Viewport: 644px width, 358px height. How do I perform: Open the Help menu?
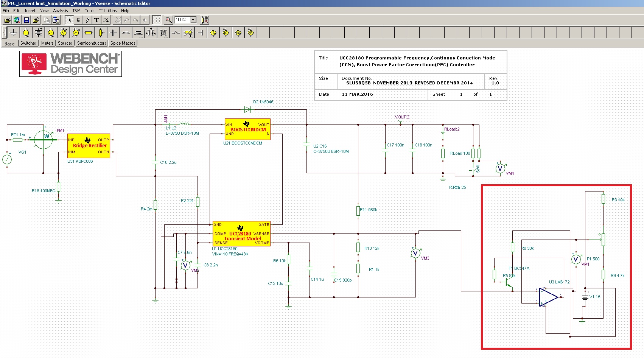tap(125, 11)
